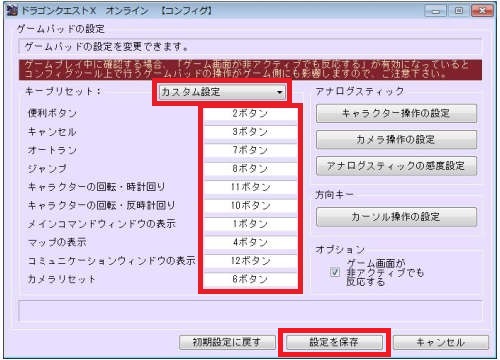Screen dimensions: 500x360
Task: Toggle ゲーム画面が非アクティブでも反応する checkbox
Action: click(x=335, y=272)
